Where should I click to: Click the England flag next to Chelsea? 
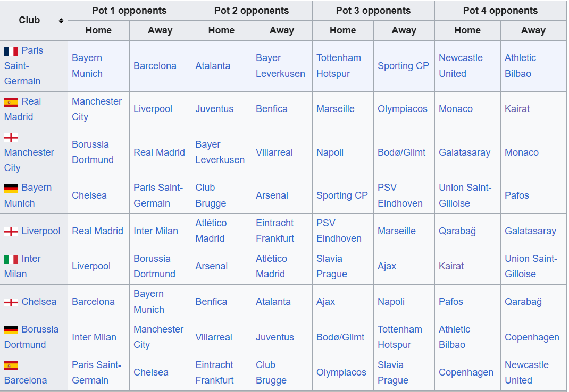(x=11, y=302)
